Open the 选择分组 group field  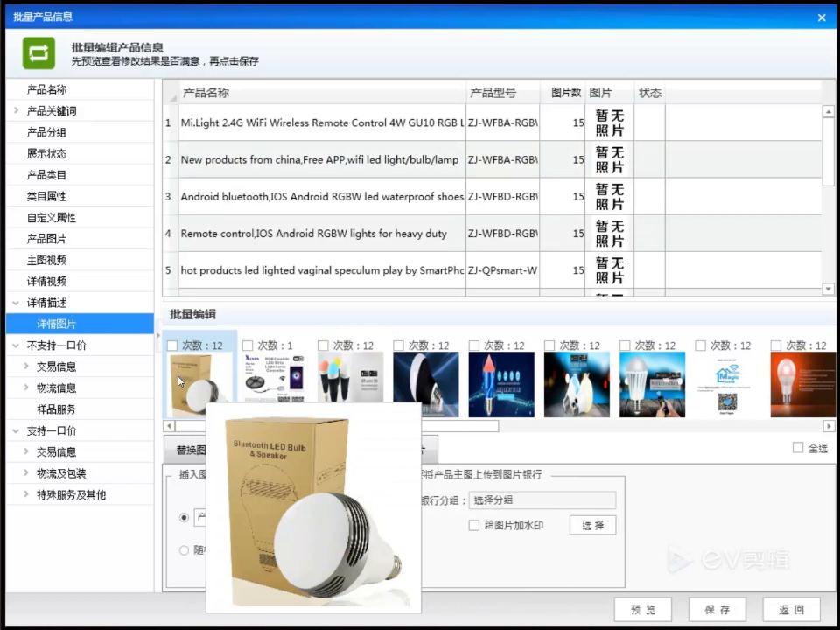pyautogui.click(x=542, y=500)
